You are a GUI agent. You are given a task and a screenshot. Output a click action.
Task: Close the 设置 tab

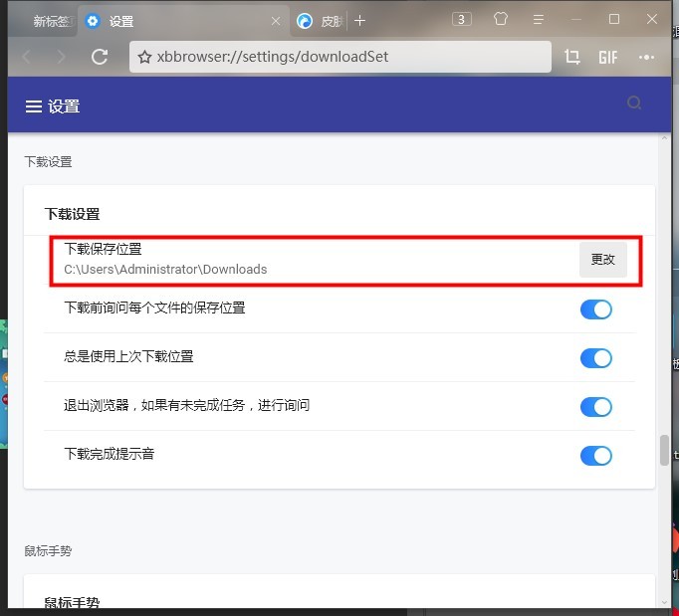(276, 21)
